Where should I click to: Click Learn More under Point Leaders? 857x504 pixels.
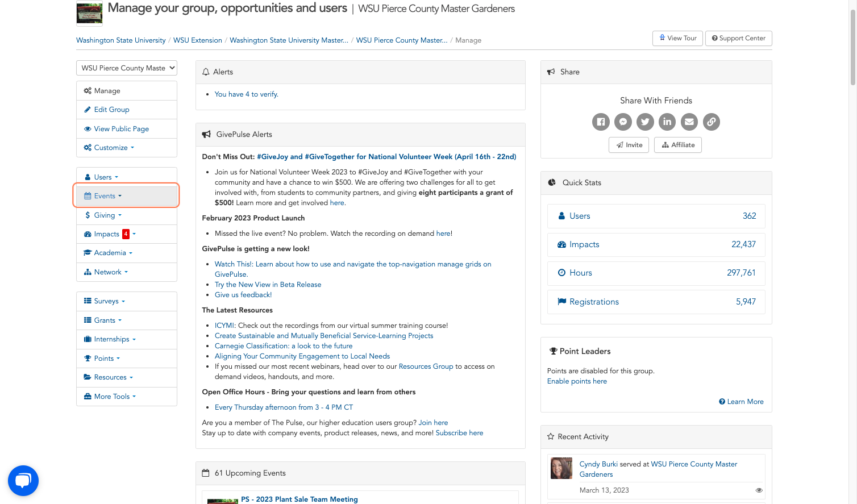(x=741, y=402)
